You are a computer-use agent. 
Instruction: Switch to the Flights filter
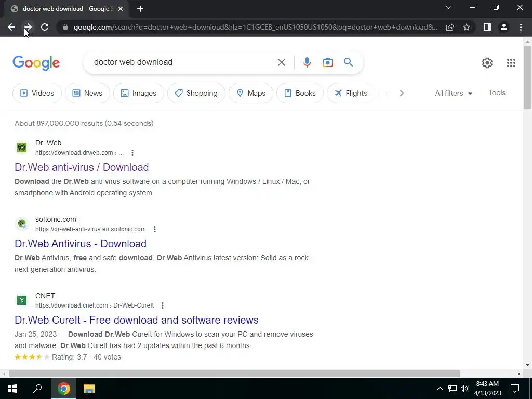pos(351,93)
